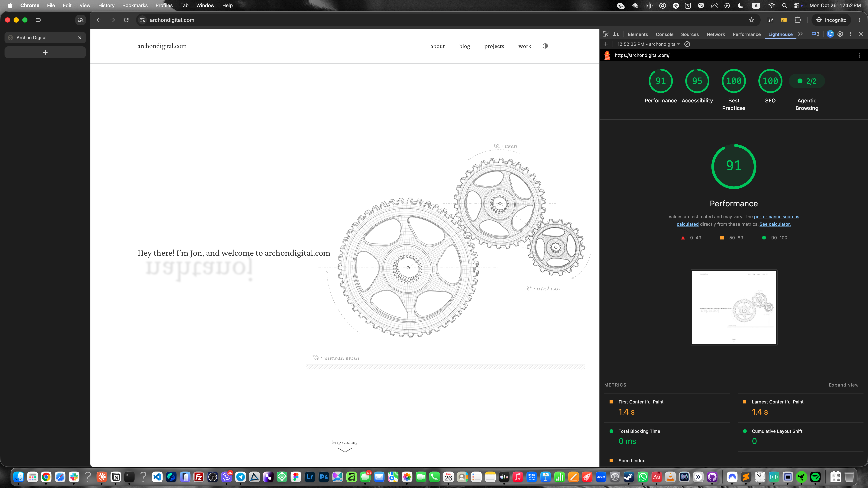
Task: Click the Cumulative Layout Shift metric
Action: coord(801,437)
